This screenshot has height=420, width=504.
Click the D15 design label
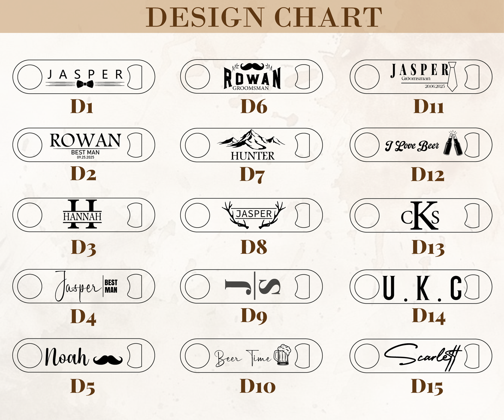coord(427,387)
